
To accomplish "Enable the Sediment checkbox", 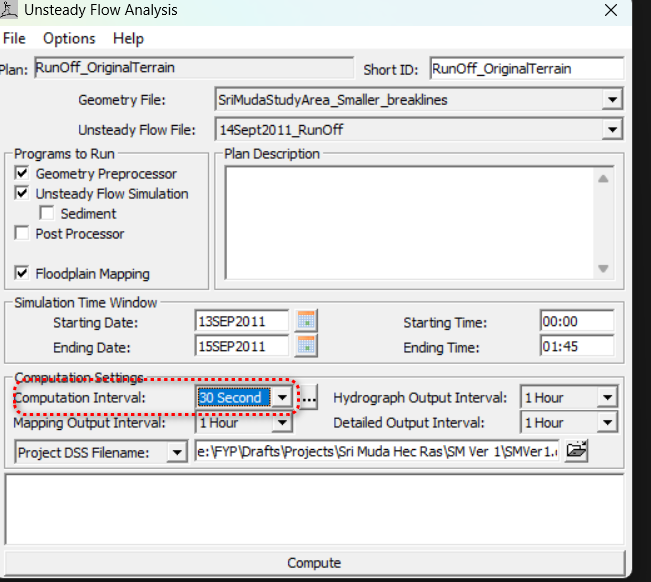I will click(x=46, y=214).
